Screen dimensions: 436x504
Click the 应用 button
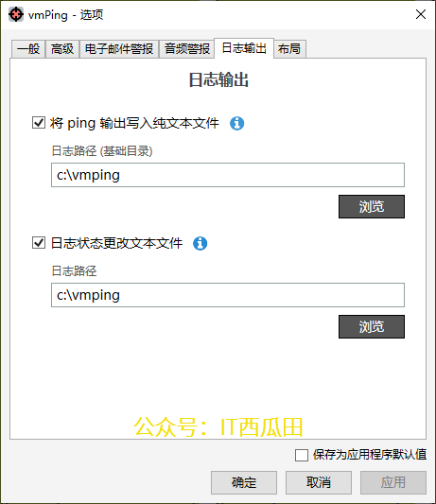click(393, 482)
